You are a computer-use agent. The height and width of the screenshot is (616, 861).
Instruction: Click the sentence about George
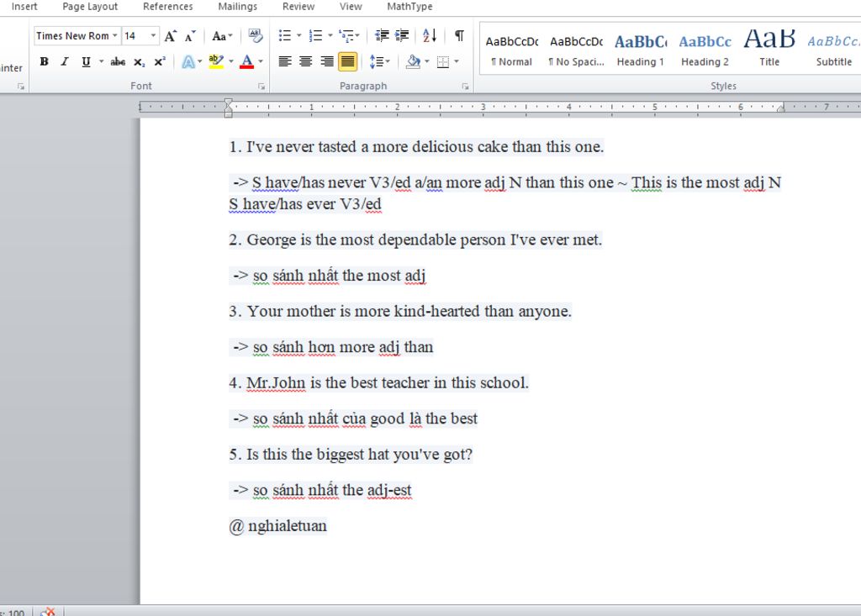click(415, 240)
